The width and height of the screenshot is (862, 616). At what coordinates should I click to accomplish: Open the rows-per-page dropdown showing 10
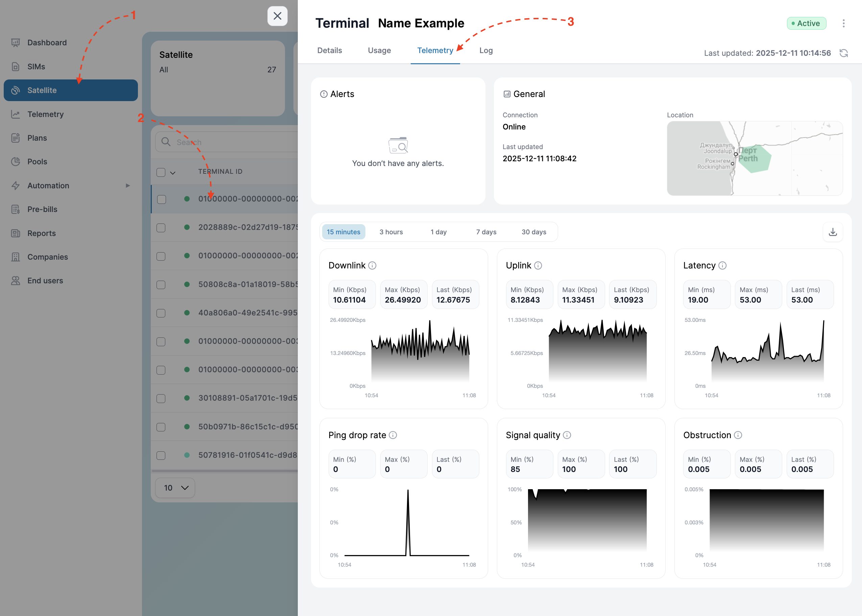[175, 488]
